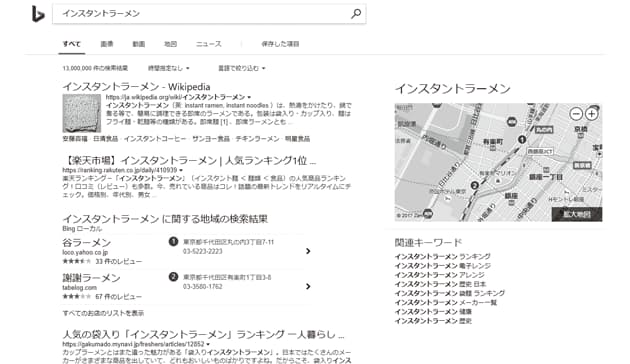Zoom out the map with minus button

pyautogui.click(x=576, y=114)
